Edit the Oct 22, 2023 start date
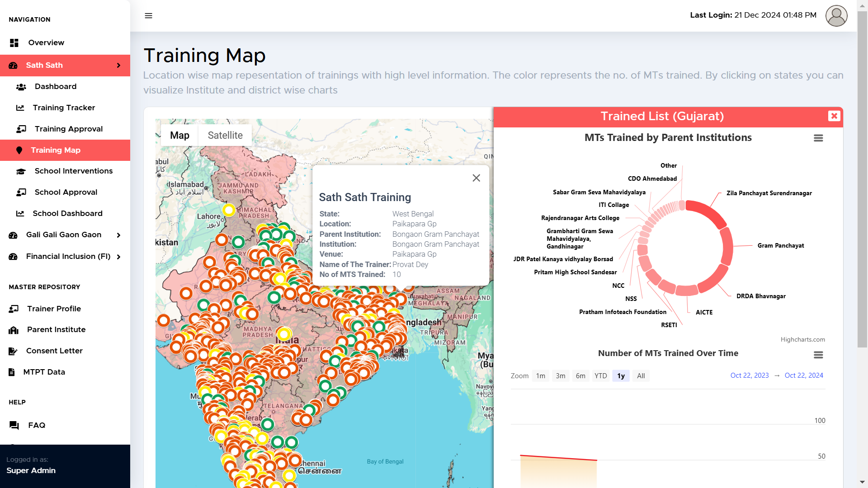Image resolution: width=868 pixels, height=488 pixels. pyautogui.click(x=750, y=375)
